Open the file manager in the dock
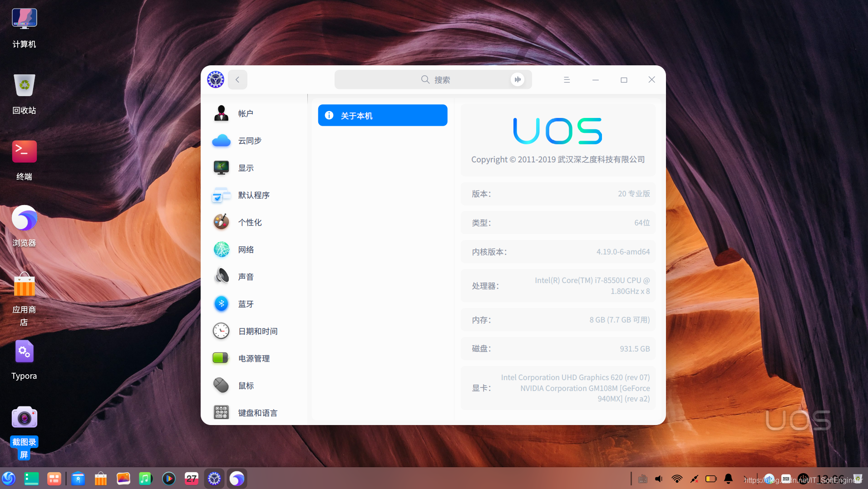This screenshot has height=489, width=868. (78, 479)
